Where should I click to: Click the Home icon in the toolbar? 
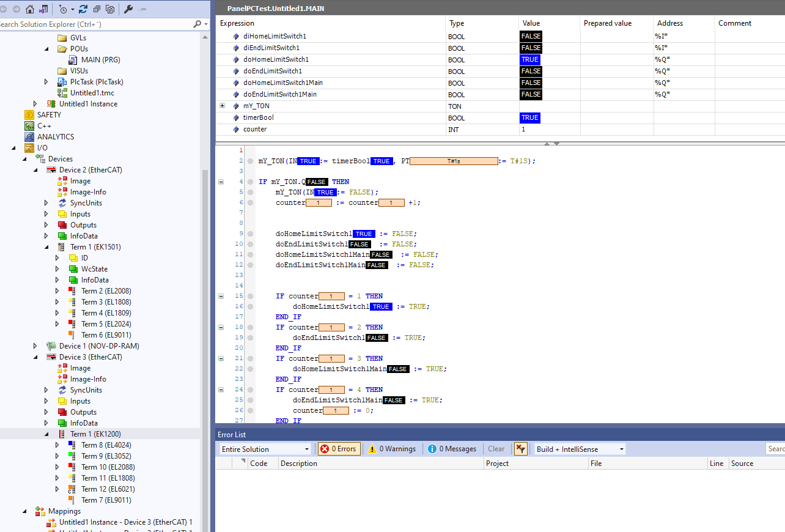[29, 9]
